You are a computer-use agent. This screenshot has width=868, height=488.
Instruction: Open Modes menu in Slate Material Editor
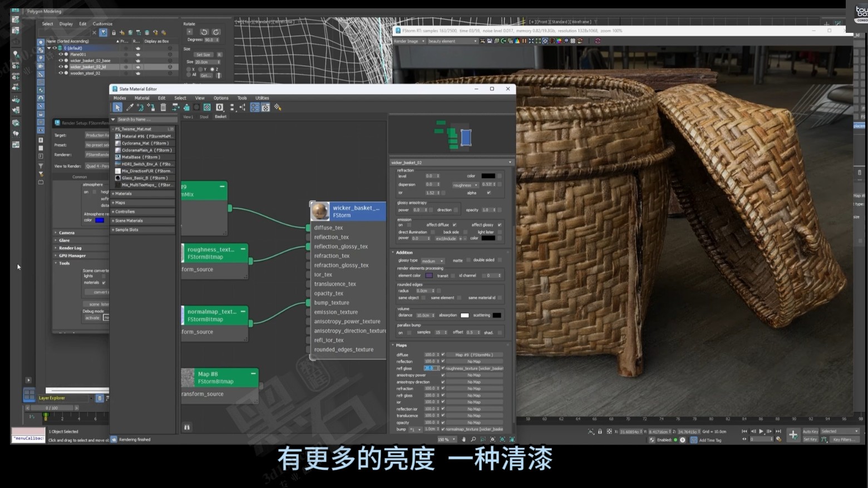tap(120, 98)
